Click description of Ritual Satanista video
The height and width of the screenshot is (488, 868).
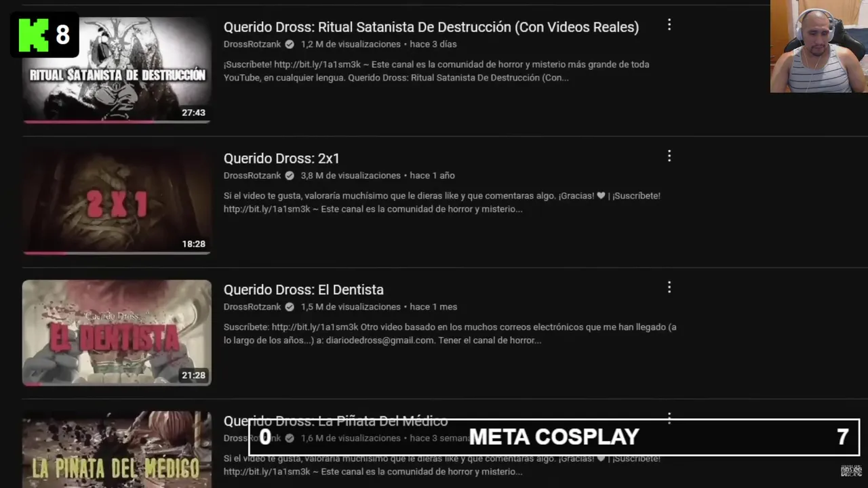pos(437,71)
